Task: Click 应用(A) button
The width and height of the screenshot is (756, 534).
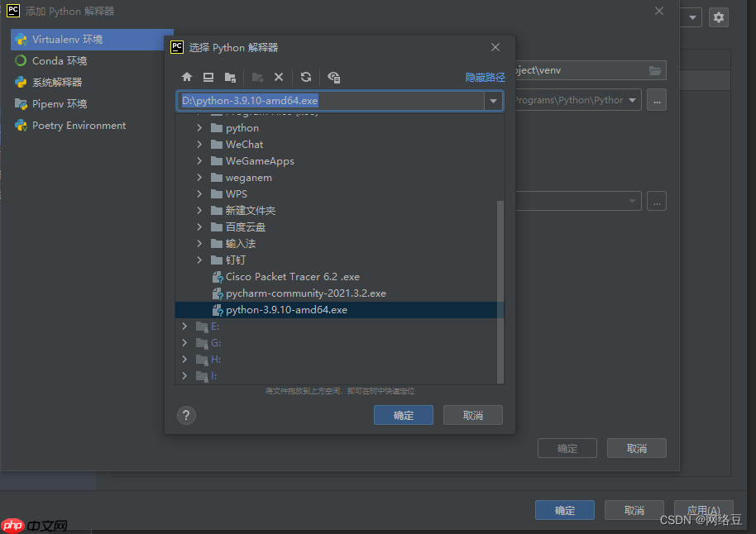Action: pyautogui.click(x=703, y=510)
